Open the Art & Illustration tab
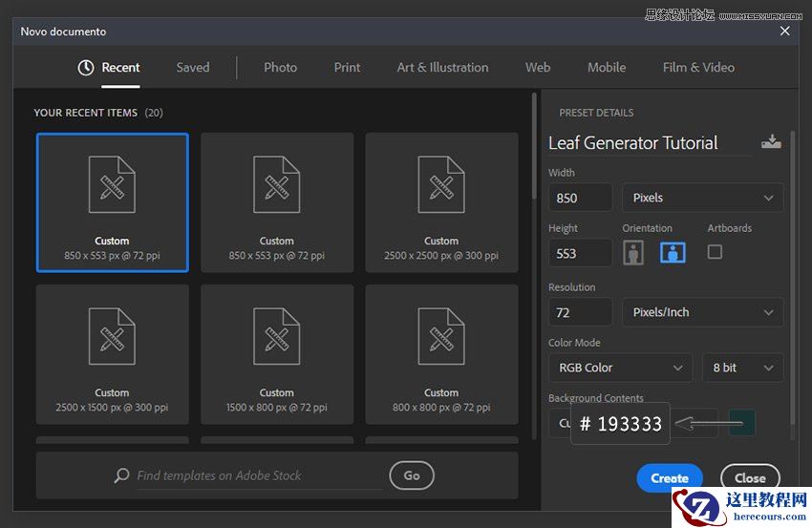This screenshot has height=528, width=812. click(442, 68)
